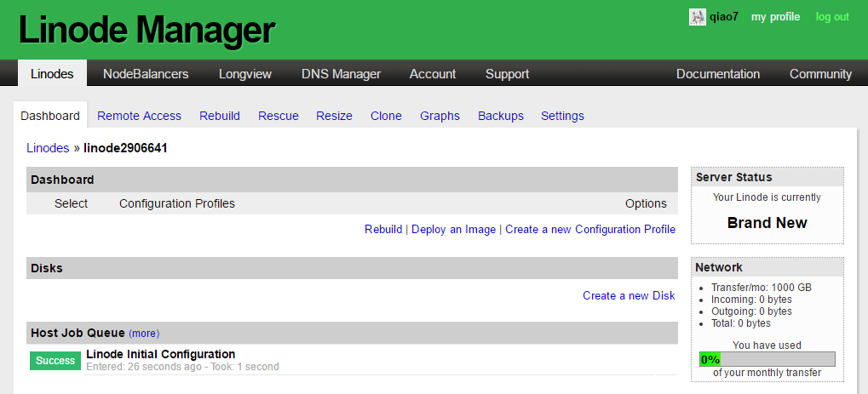Switch to the Rescue sub-tab
The image size is (868, 394).
[279, 116]
